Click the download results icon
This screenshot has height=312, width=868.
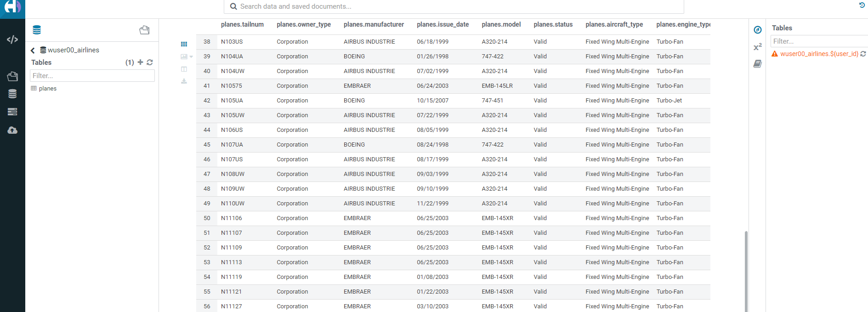(184, 81)
